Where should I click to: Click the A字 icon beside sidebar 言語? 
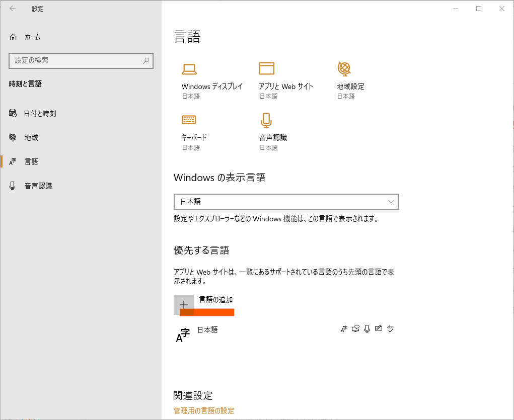click(13, 161)
